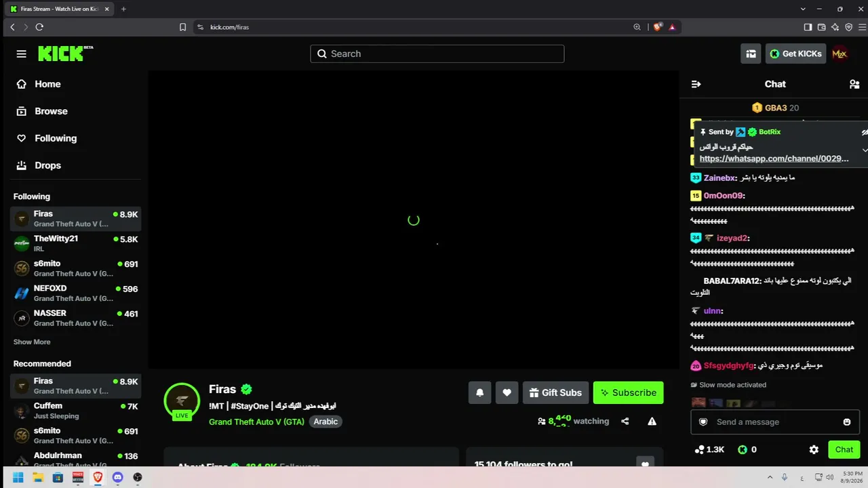Click the browser back button
This screenshot has width=868, height=488.
click(12, 27)
